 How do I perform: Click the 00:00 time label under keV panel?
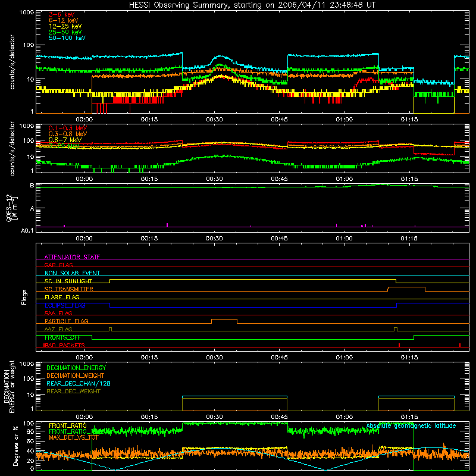(x=84, y=120)
